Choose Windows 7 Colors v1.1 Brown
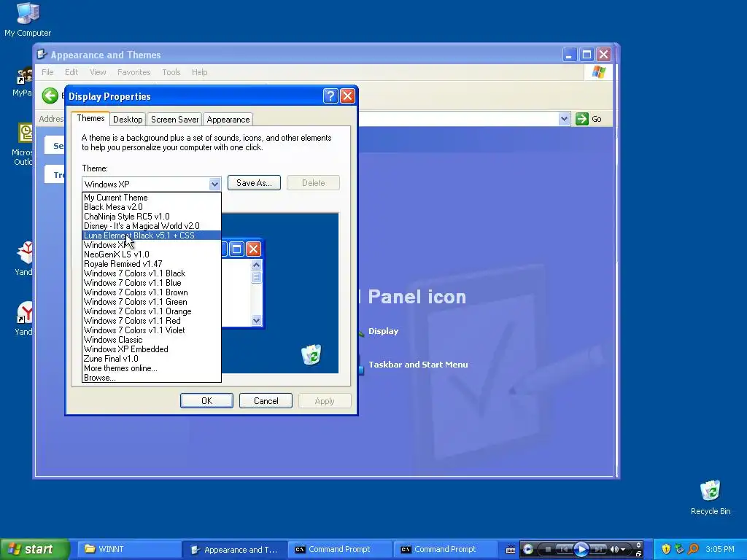747x560 pixels. pos(152,292)
